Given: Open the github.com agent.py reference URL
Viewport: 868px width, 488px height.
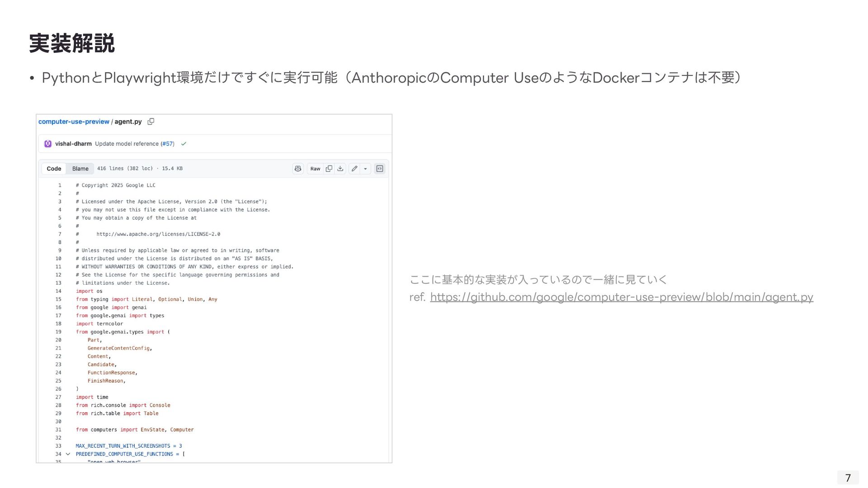Looking at the screenshot, I should [621, 297].
